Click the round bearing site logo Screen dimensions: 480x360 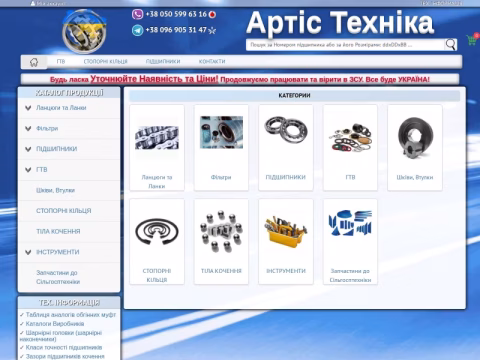coord(84,32)
